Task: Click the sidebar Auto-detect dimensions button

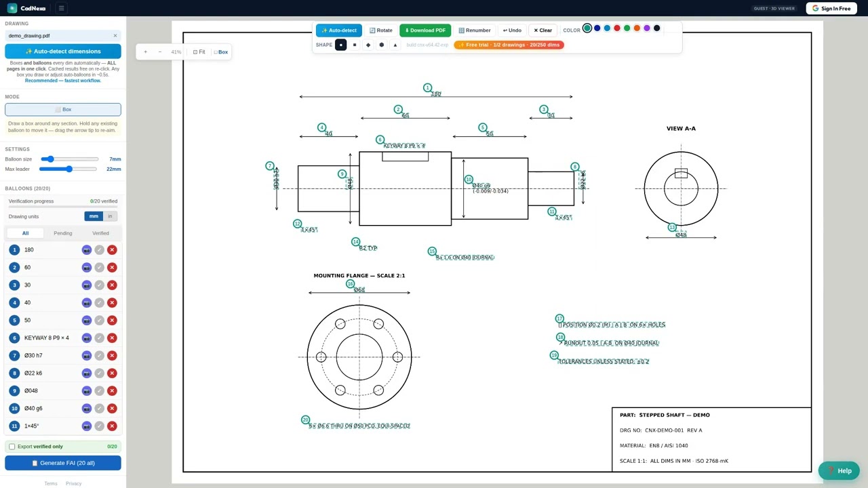Action: click(63, 52)
